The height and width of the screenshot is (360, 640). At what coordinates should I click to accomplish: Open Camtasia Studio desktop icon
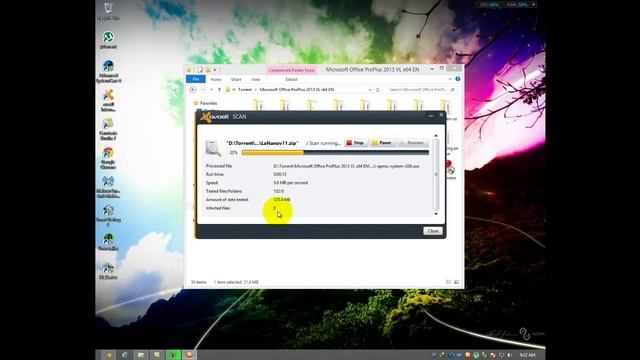108,129
